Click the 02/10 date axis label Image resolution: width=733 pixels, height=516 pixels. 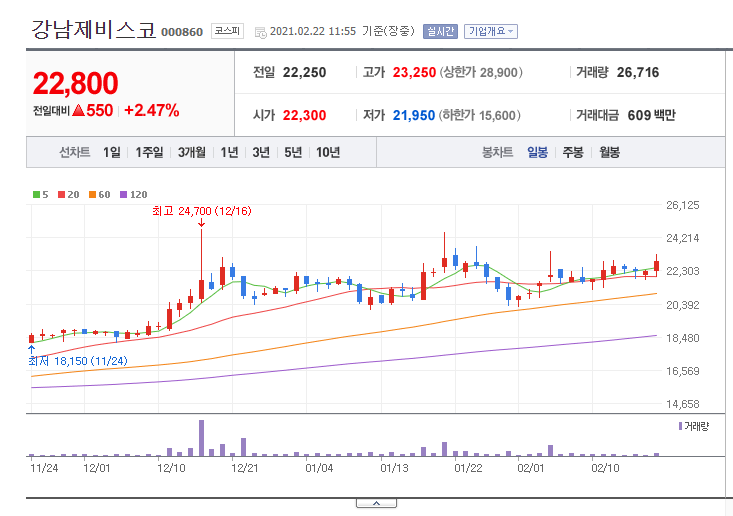[605, 468]
